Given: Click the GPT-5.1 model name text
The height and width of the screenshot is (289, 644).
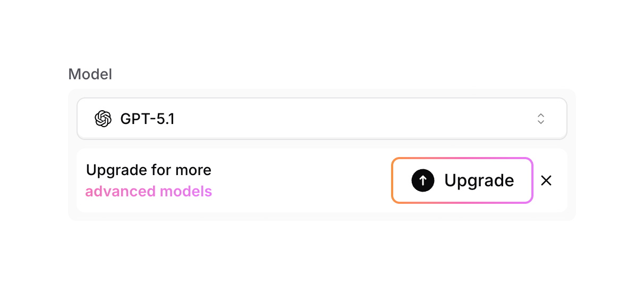Looking at the screenshot, I should pos(147,119).
